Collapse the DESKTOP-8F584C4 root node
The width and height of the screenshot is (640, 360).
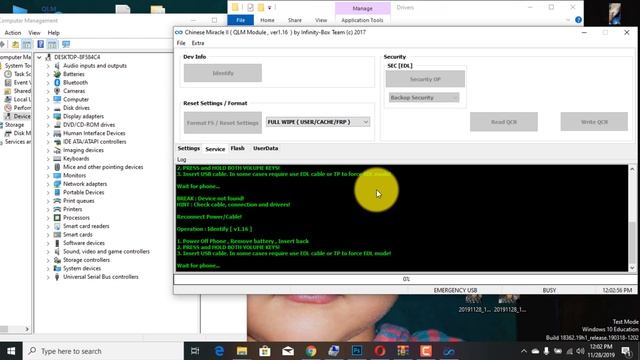pyautogui.click(x=39, y=57)
